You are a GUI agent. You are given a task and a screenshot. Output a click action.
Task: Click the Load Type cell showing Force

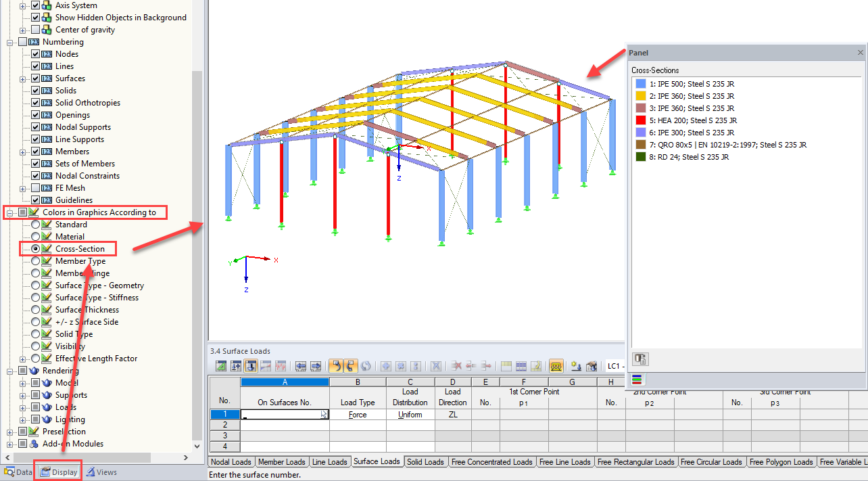click(x=358, y=415)
